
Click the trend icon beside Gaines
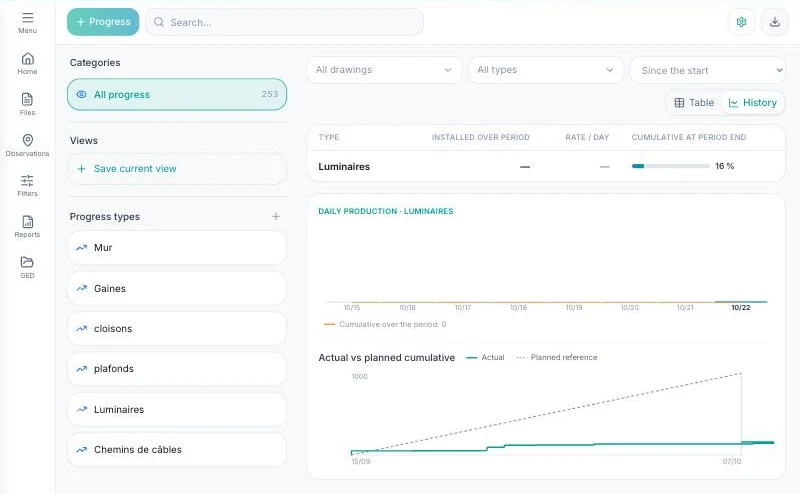(x=82, y=288)
